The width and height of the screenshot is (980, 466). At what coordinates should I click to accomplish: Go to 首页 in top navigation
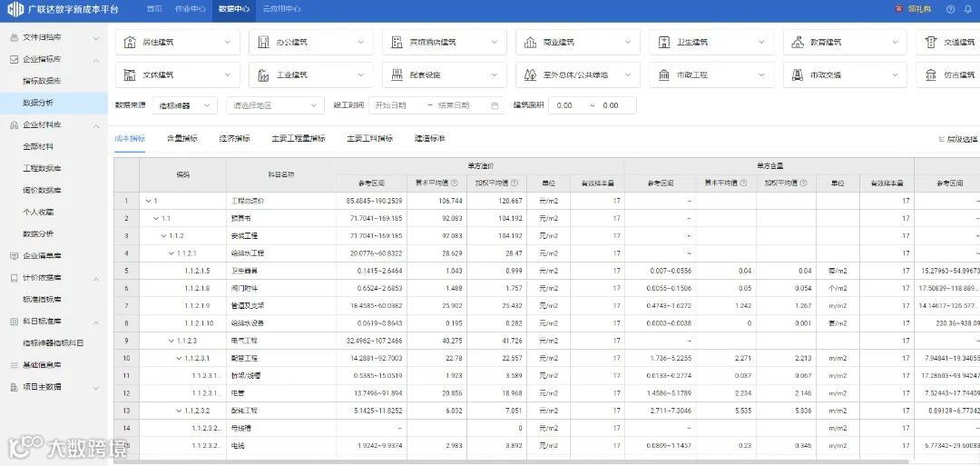(x=154, y=9)
